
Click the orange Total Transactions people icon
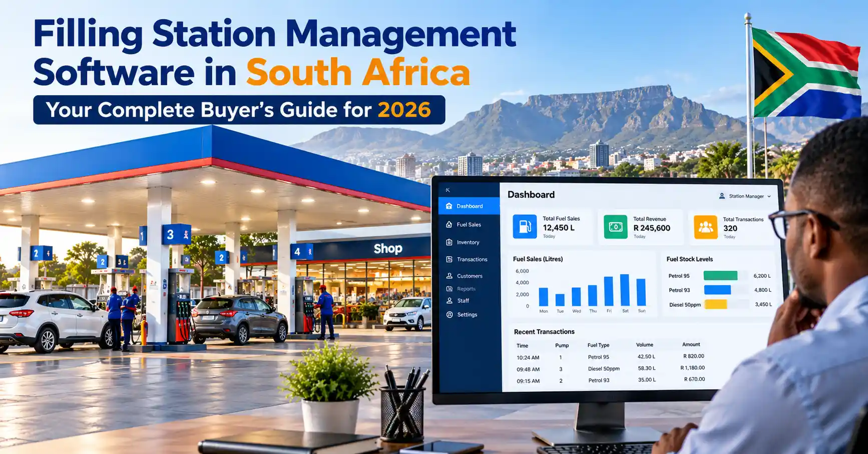(x=705, y=227)
